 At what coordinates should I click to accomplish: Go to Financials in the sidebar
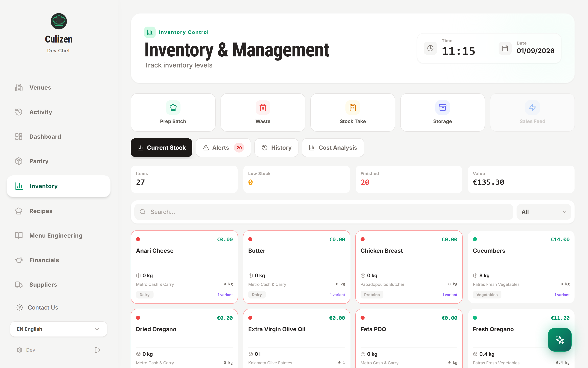59,260
